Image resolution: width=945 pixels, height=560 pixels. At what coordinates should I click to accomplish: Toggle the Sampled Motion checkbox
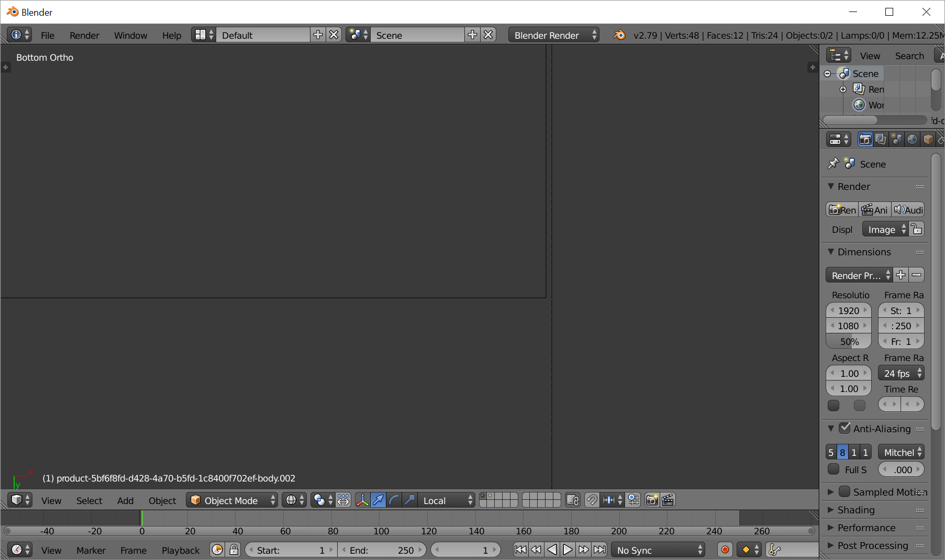tap(846, 492)
